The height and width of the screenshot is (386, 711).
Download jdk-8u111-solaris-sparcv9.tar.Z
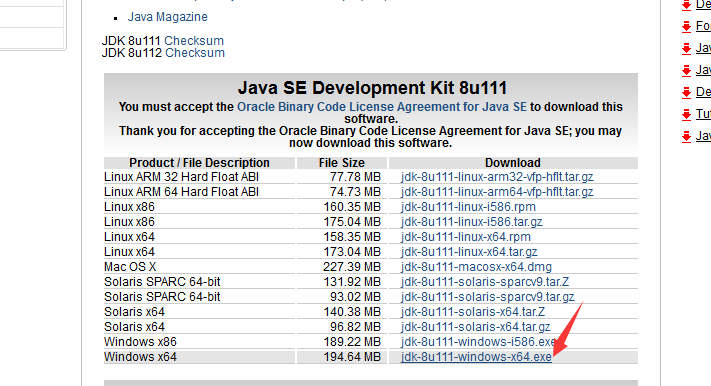click(x=485, y=282)
